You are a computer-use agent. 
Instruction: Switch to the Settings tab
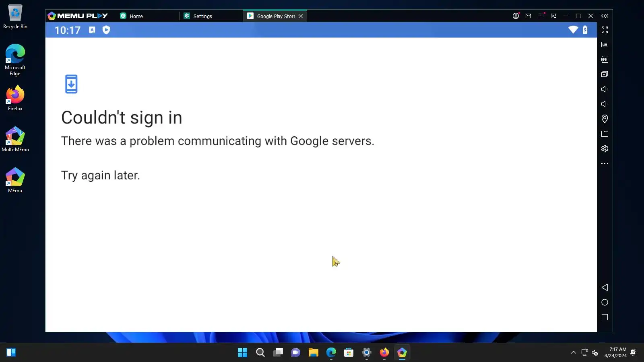tap(198, 16)
